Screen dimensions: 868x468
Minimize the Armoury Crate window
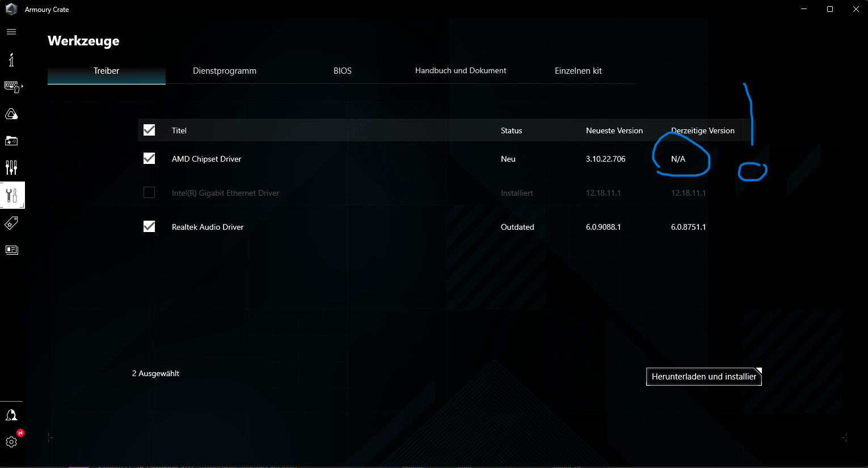tap(804, 9)
